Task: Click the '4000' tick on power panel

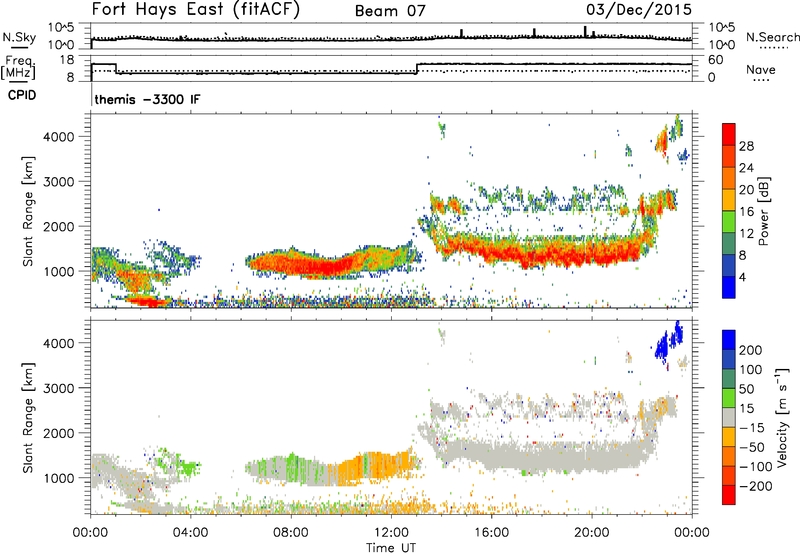Action: 58,137
